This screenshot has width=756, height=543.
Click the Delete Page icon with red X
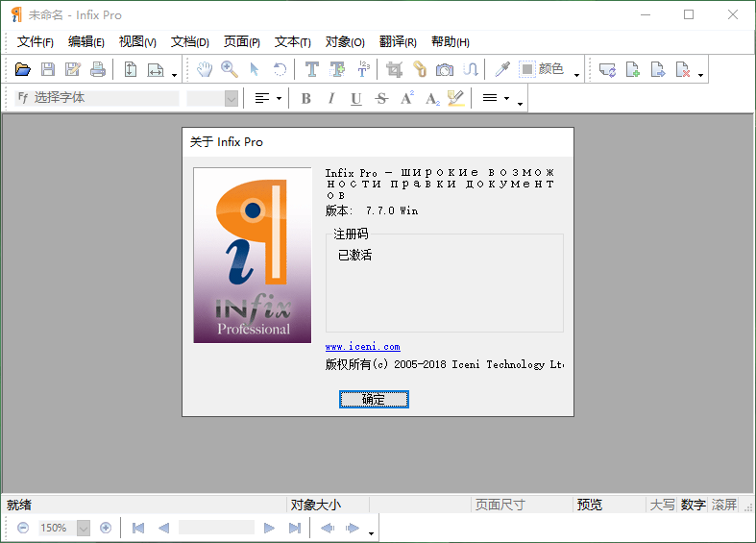pos(683,69)
